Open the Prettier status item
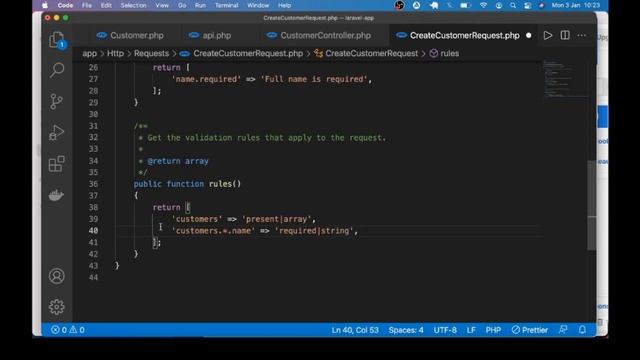This screenshot has width=640, height=360. pyautogui.click(x=530, y=330)
